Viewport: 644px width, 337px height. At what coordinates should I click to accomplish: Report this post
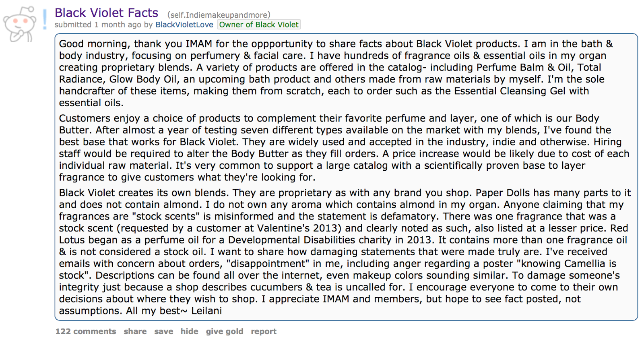tap(264, 331)
